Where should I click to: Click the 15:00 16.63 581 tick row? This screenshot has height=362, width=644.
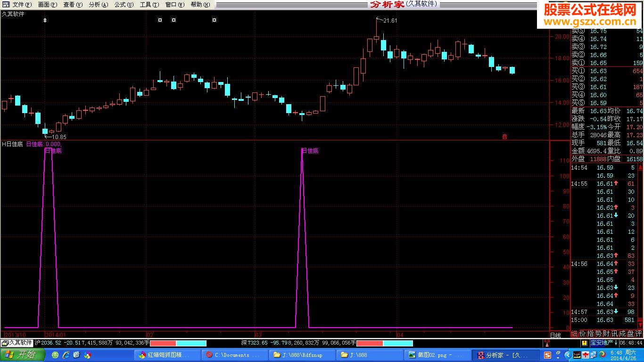pos(603,320)
